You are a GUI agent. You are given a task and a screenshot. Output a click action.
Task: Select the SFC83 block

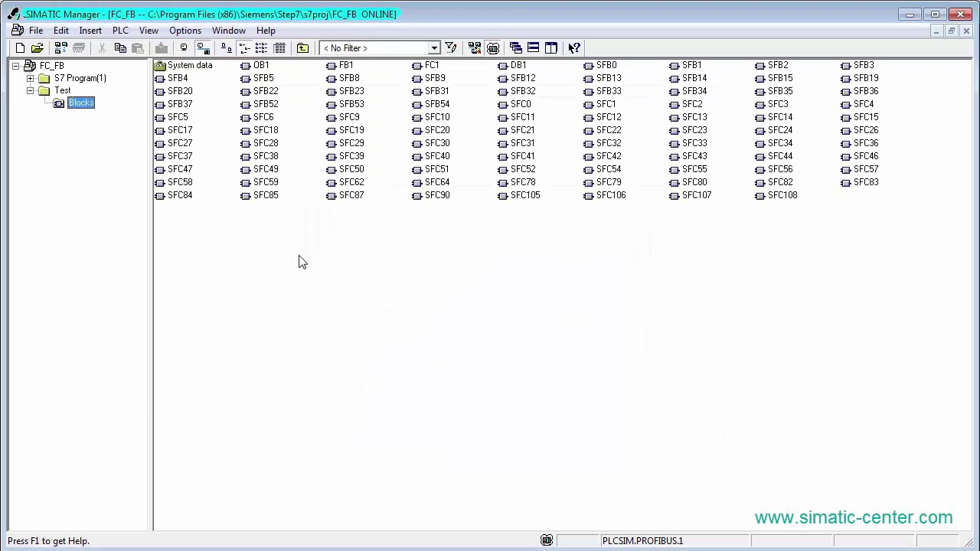(x=860, y=182)
